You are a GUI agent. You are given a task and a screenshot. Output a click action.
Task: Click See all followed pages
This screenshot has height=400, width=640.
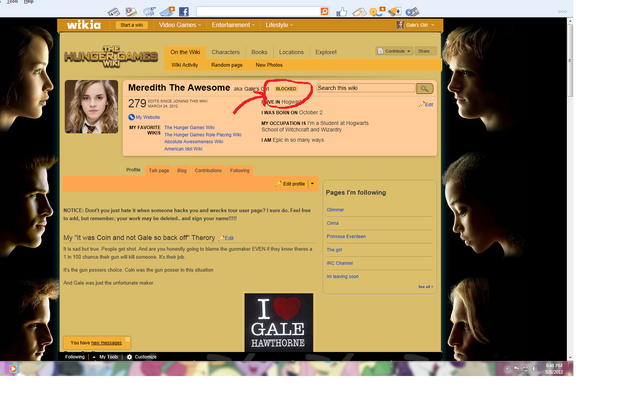[425, 287]
